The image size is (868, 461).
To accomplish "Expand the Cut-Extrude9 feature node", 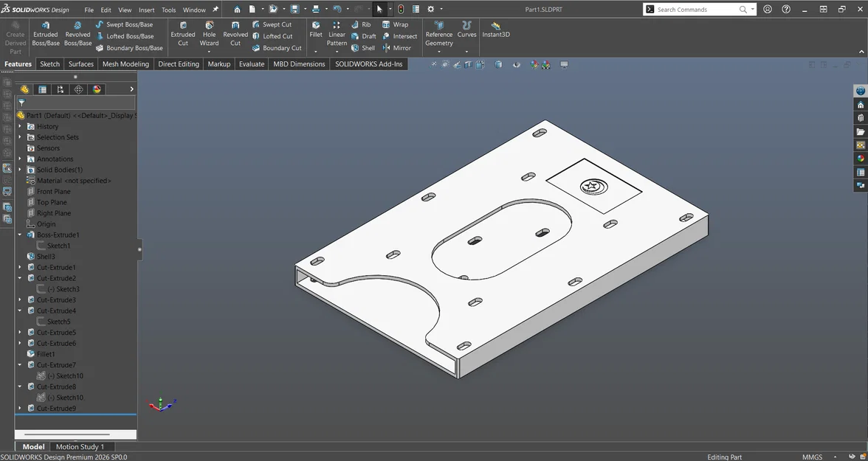I will 20,408.
